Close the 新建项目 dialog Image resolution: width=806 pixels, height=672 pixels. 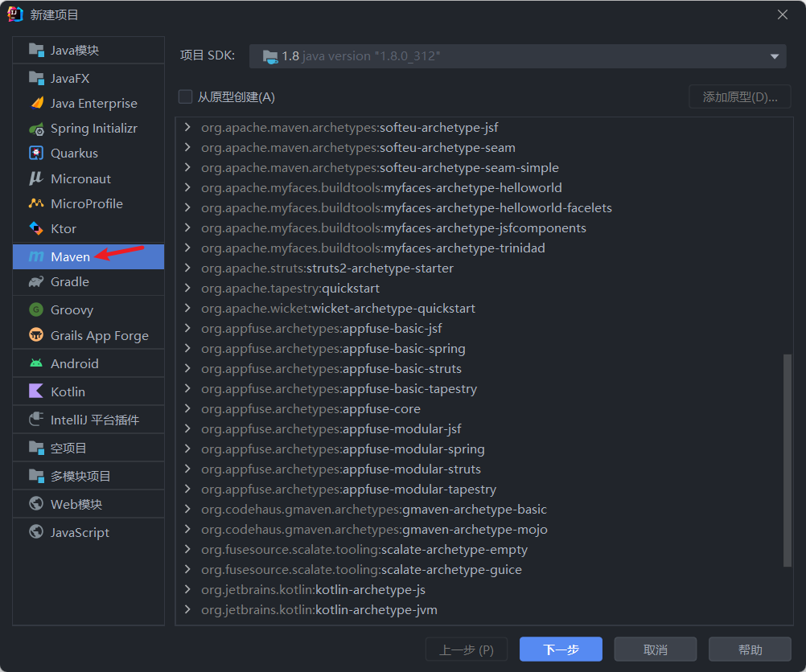coord(783,14)
